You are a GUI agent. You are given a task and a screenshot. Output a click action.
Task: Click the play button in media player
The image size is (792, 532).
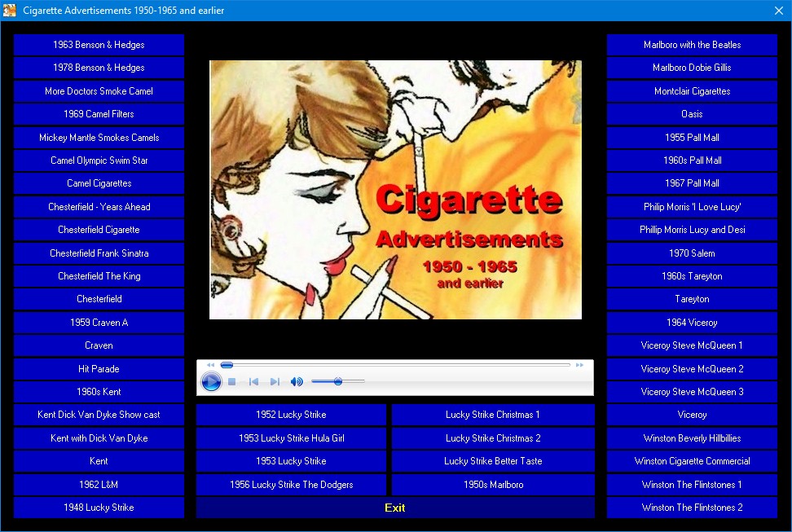pos(211,381)
